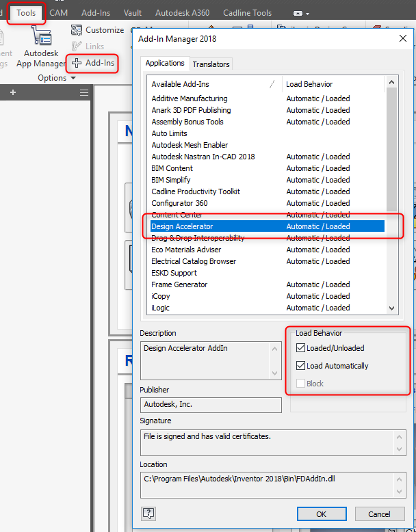Select Autodesk Mesh Enabler add-in
Image resolution: width=416 pixels, height=532 pixels.
tap(267, 145)
